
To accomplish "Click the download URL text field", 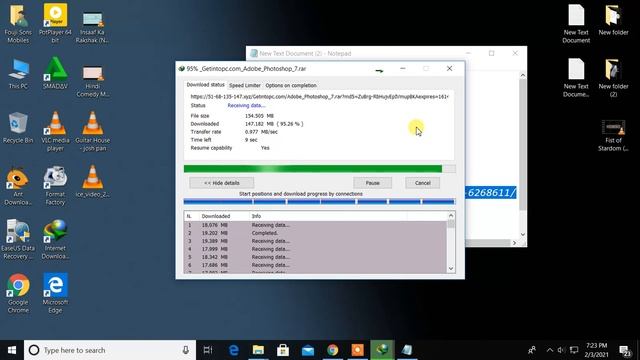I will pyautogui.click(x=319, y=97).
